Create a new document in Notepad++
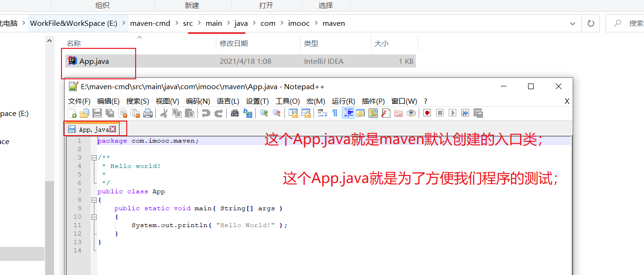Image resolution: width=644 pixels, height=275 pixels. [72, 113]
